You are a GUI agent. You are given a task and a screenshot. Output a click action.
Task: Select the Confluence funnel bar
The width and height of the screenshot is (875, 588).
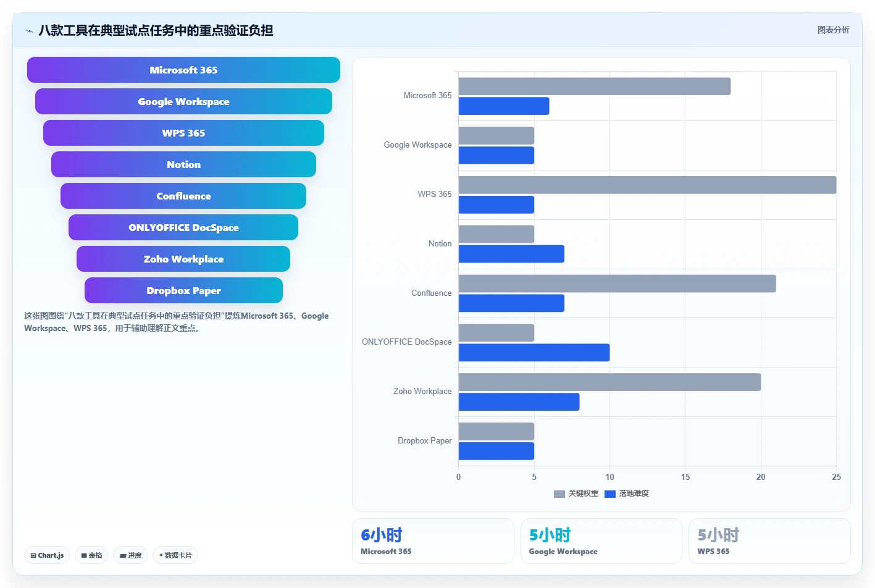pyautogui.click(x=183, y=196)
